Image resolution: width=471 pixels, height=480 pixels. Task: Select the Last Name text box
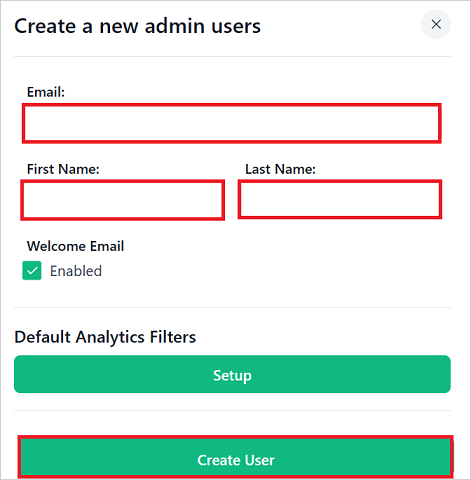[340, 199]
